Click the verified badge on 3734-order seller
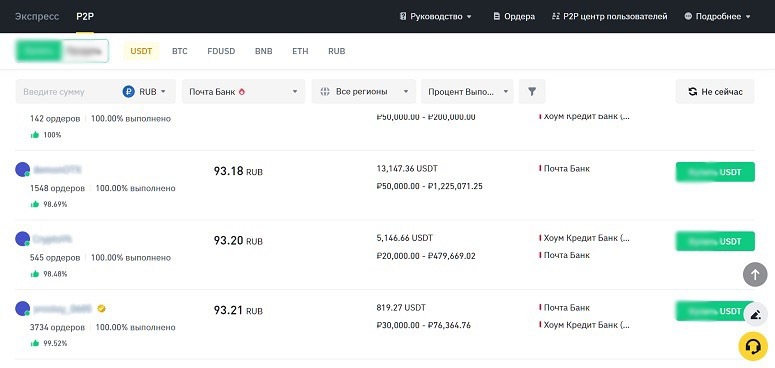 pos(101,309)
